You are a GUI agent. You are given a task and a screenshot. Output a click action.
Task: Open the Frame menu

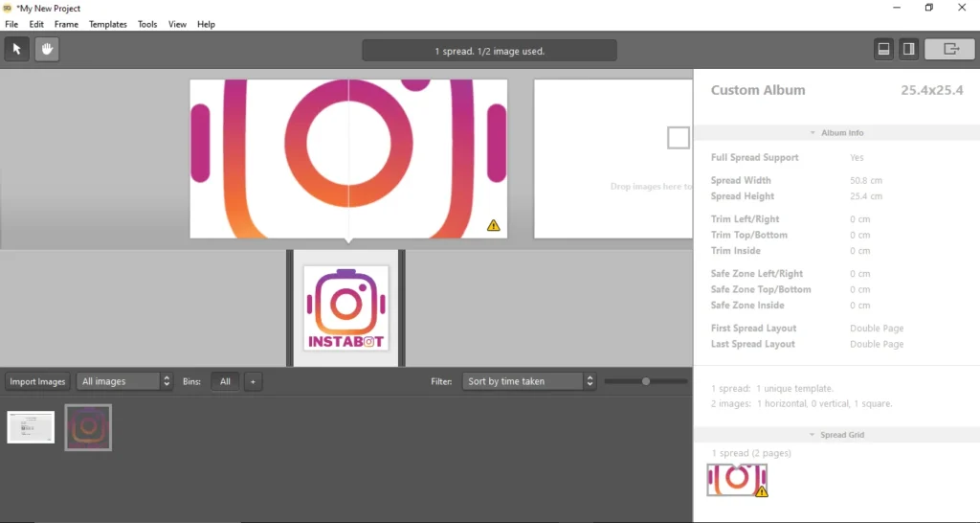(x=66, y=24)
